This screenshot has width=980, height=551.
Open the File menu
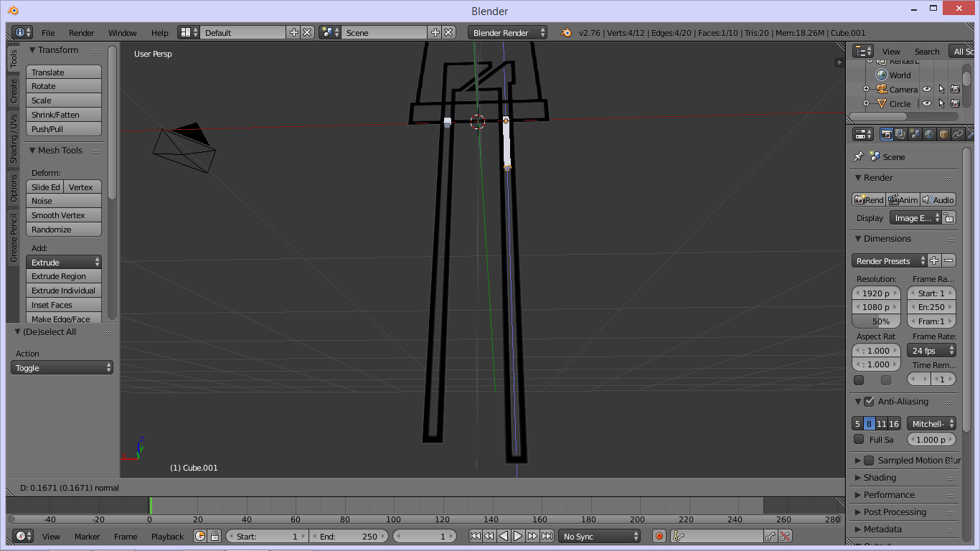point(48,32)
